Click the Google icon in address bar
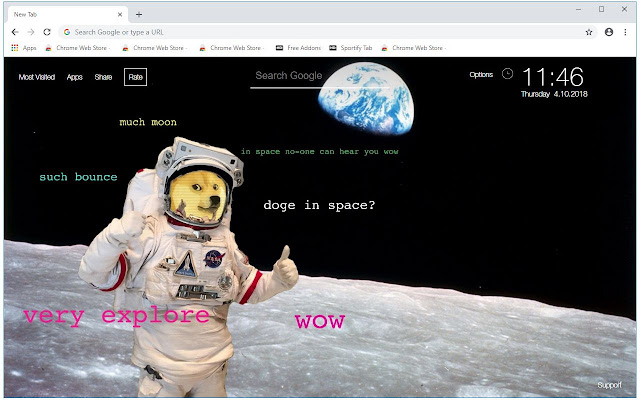640x400 pixels. point(67,32)
